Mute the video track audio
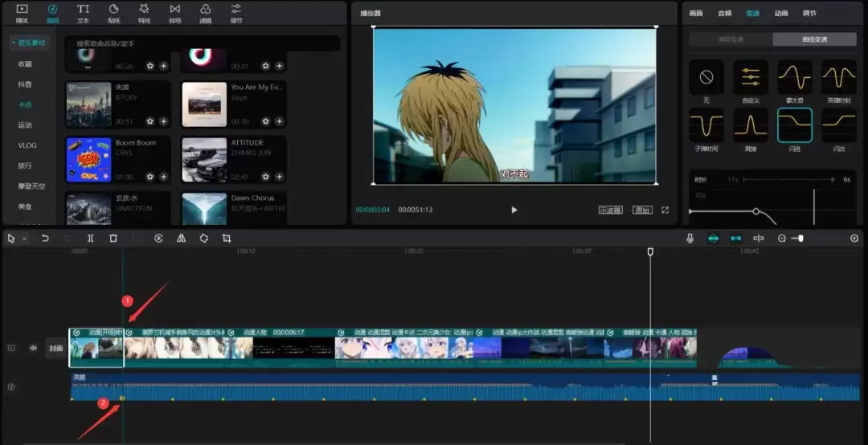868x445 pixels. [34, 348]
